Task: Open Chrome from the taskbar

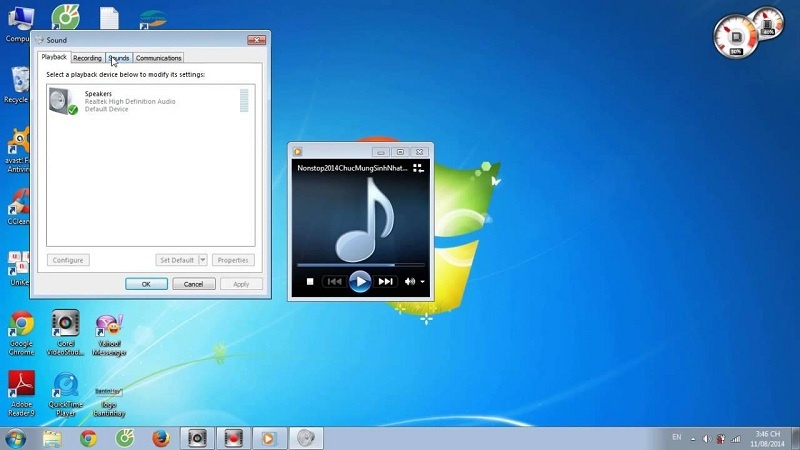Action: pyautogui.click(x=88, y=439)
